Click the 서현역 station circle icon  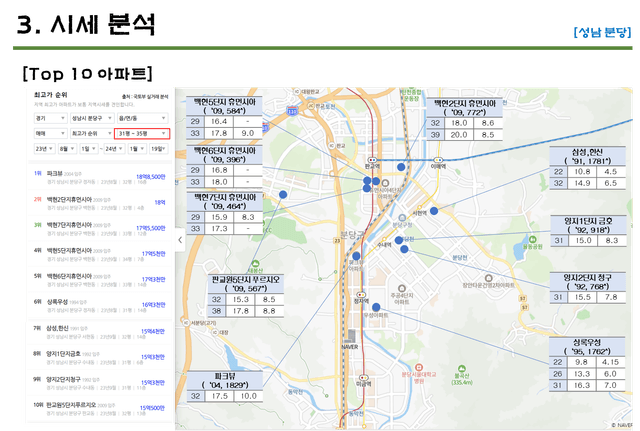click(419, 207)
